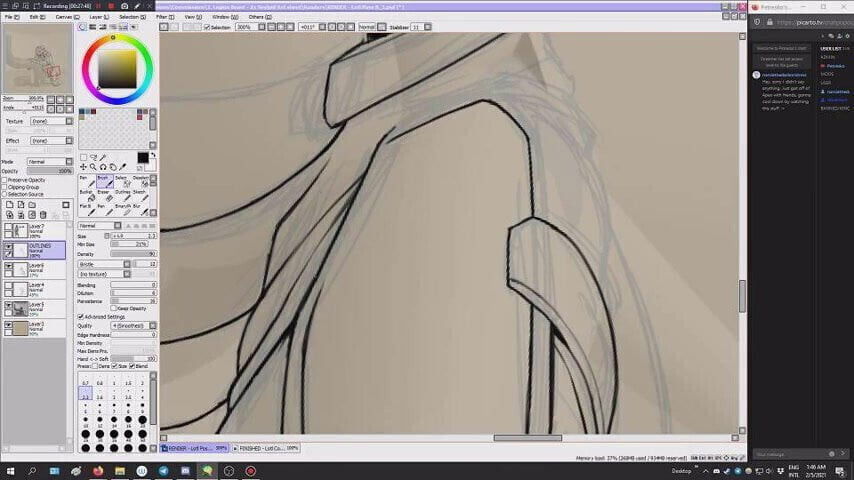Select the Brush tool preset

[x=105, y=181]
